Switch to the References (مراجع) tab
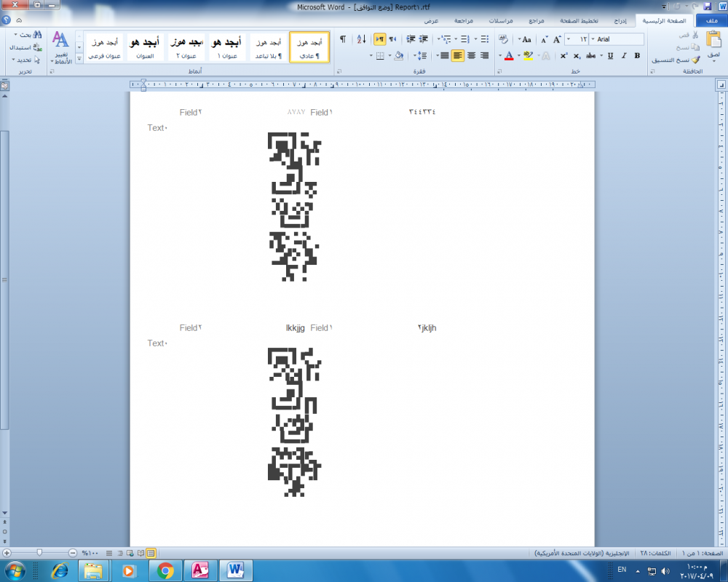728x582 pixels. click(537, 21)
